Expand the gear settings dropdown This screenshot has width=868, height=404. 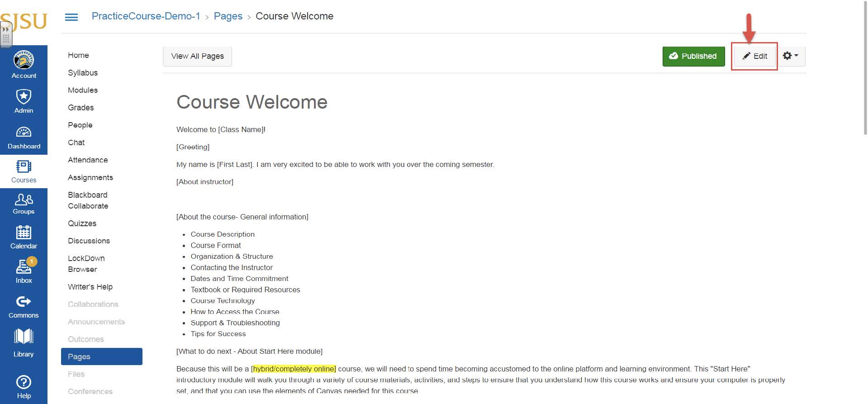pyautogui.click(x=790, y=56)
